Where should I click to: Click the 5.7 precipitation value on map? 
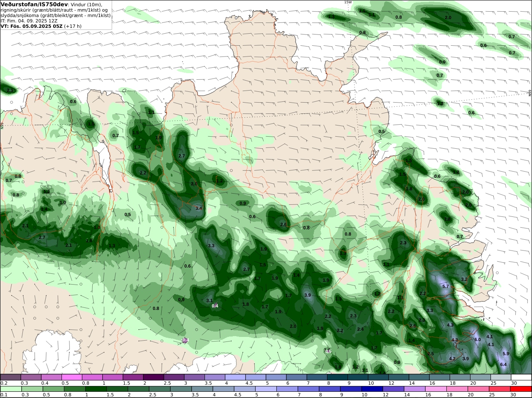pyautogui.click(x=446, y=286)
